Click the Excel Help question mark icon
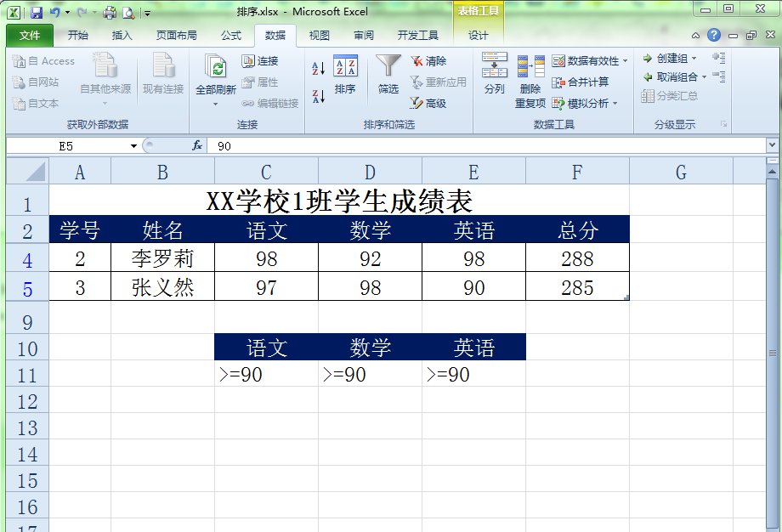Image resolution: width=782 pixels, height=532 pixels. click(714, 35)
